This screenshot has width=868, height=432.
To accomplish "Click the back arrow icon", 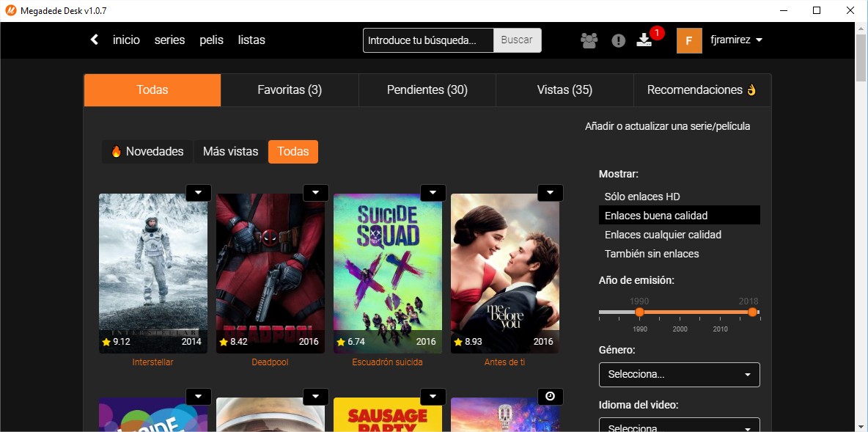I will pyautogui.click(x=95, y=40).
